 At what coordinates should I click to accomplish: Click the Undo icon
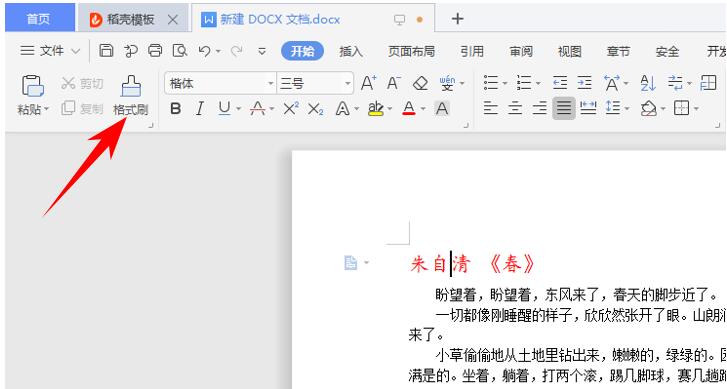pyautogui.click(x=204, y=51)
